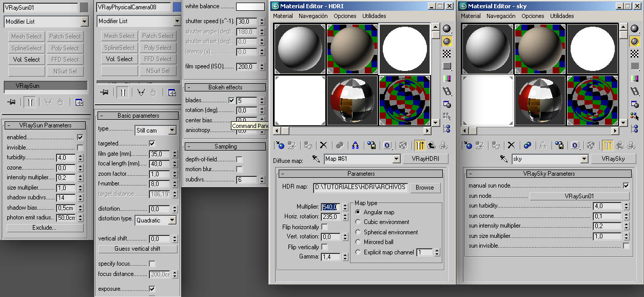The width and height of the screenshot is (644, 297).
Task: Click Get Material icon in HDRI editor
Action: click(280, 145)
